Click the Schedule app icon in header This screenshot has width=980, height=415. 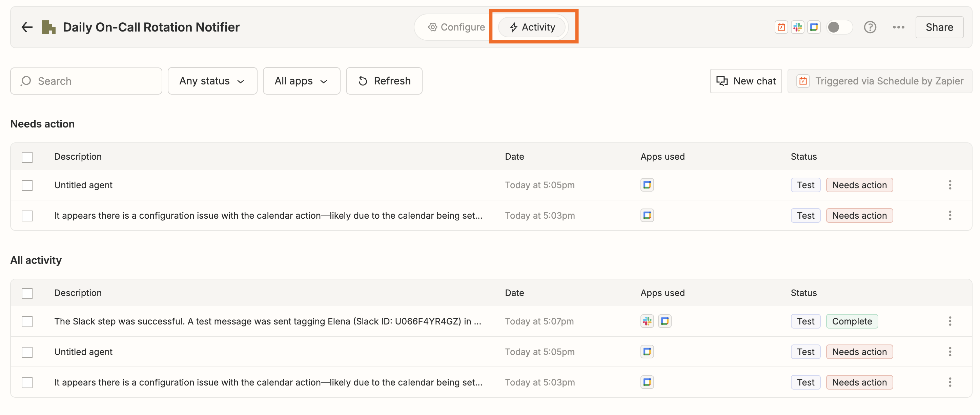(x=781, y=27)
